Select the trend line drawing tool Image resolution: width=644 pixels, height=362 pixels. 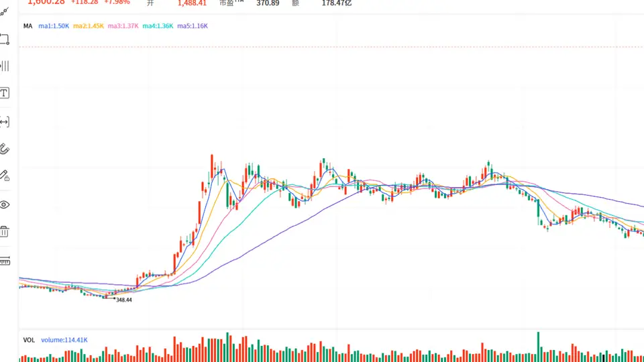4,12
